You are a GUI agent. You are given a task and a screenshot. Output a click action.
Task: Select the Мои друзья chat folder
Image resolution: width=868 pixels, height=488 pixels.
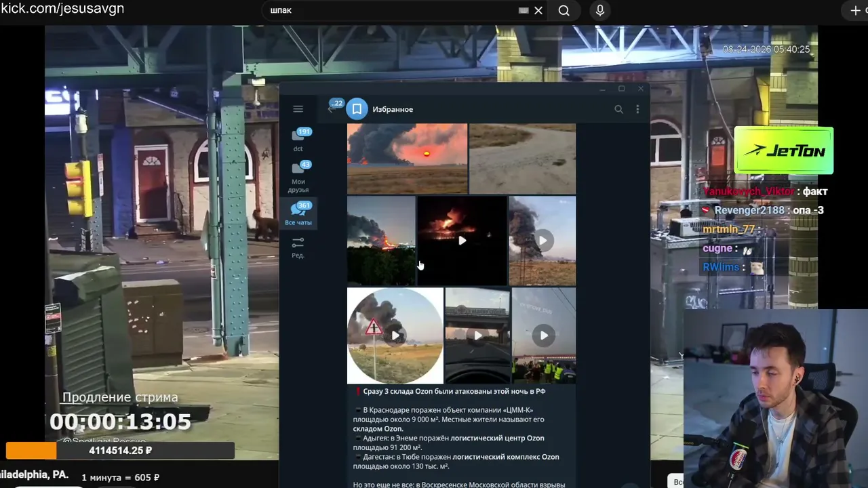298,177
